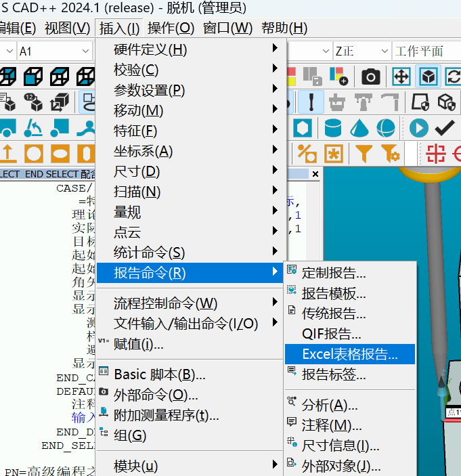Select External Object (外部对象) item
This screenshot has width=461, height=476.
(x=350, y=466)
